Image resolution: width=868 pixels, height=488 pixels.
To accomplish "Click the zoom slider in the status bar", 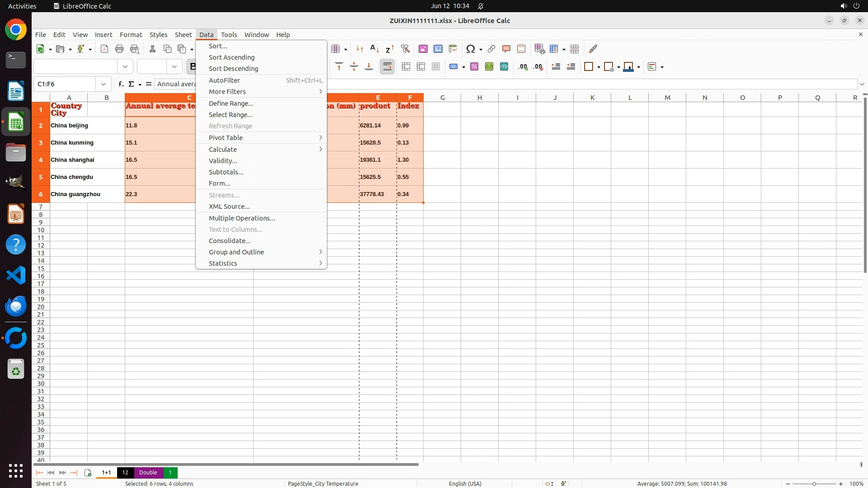I will (814, 483).
